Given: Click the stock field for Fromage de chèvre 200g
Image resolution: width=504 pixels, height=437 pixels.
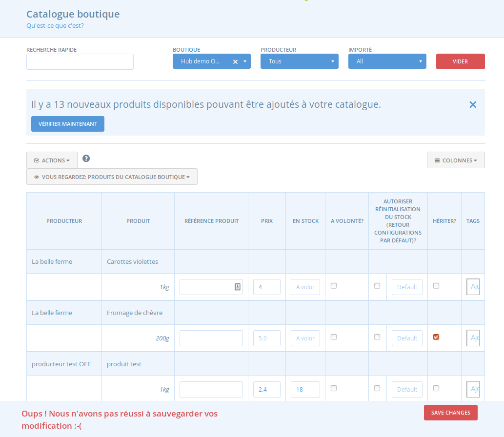Looking at the screenshot, I should tap(305, 338).
